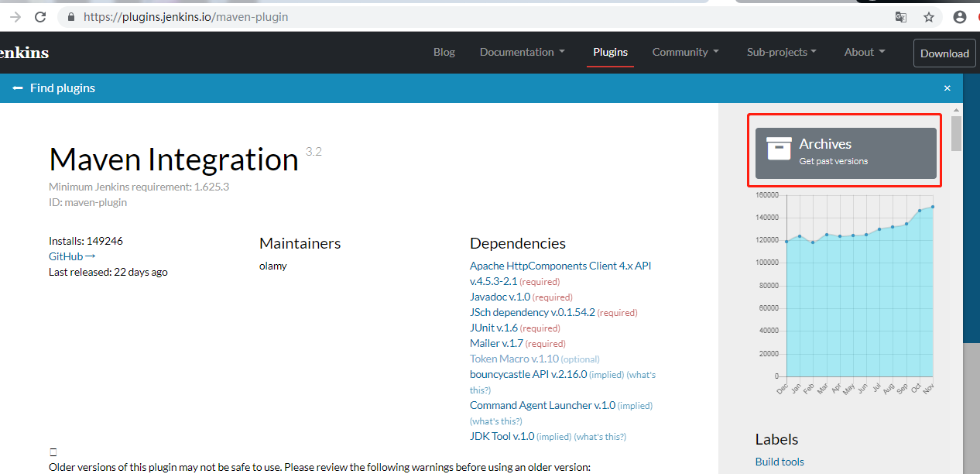This screenshot has width=980, height=474.
Task: Click the Labels heading
Action: [776, 439]
